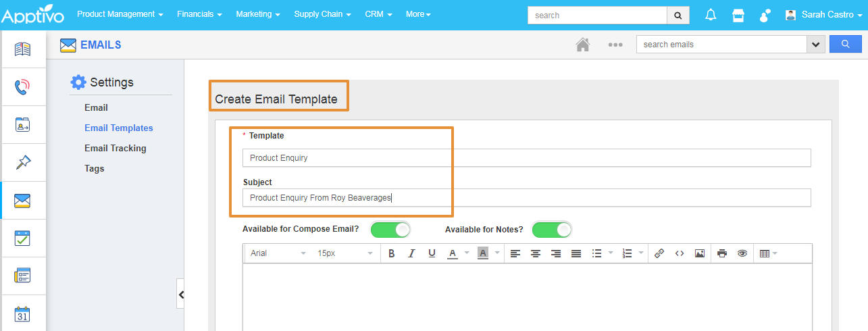This screenshot has width=868, height=331.
Task: Open the three-dots more menu
Action: [x=615, y=45]
